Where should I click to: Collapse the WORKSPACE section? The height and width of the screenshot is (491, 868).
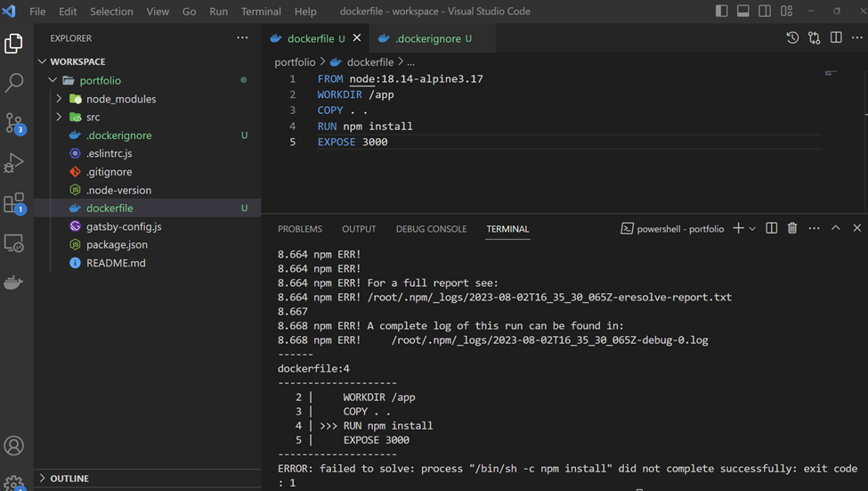tap(42, 61)
